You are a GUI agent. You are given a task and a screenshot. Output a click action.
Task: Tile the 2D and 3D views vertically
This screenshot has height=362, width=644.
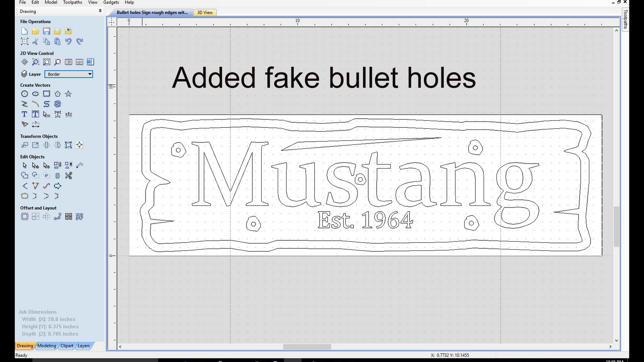68,62
